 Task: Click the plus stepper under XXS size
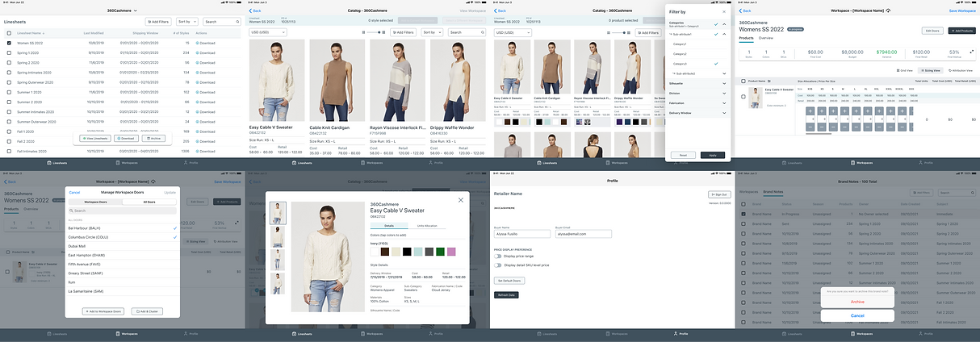(x=810, y=111)
